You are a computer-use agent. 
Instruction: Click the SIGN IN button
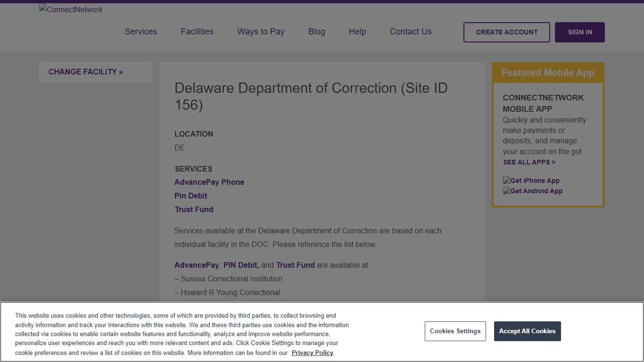(x=579, y=32)
